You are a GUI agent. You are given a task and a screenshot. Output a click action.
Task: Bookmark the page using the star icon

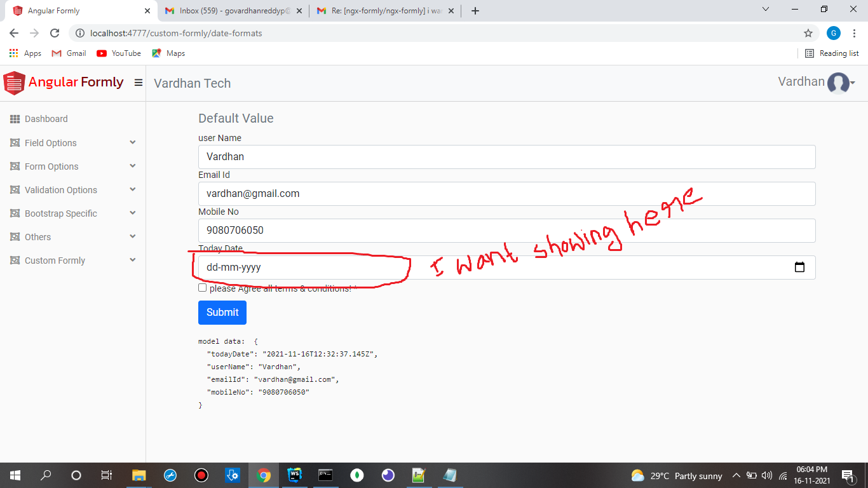(808, 33)
